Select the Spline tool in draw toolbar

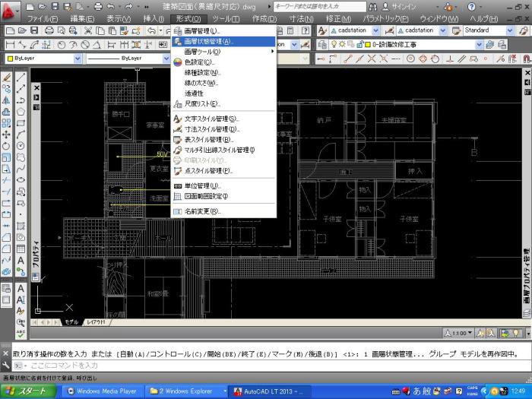[21, 169]
